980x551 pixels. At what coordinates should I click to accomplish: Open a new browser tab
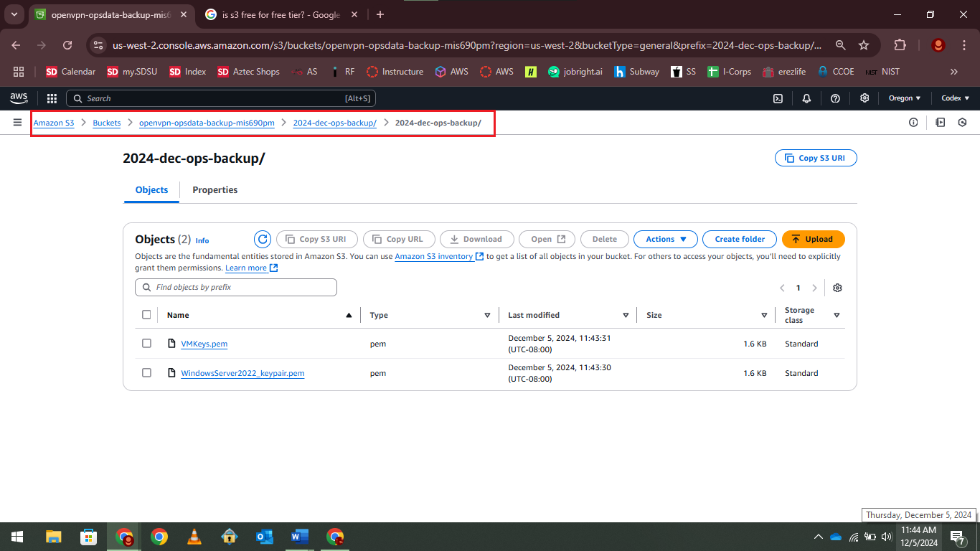tap(380, 14)
